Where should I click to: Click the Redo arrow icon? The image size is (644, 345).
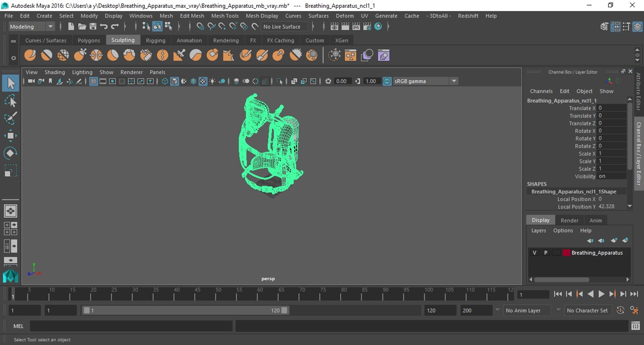tap(115, 27)
